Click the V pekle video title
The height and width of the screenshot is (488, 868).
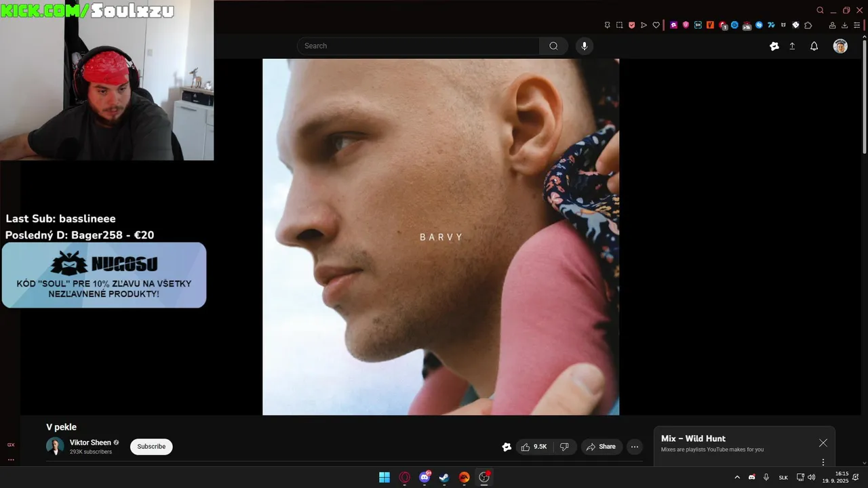coord(61,427)
